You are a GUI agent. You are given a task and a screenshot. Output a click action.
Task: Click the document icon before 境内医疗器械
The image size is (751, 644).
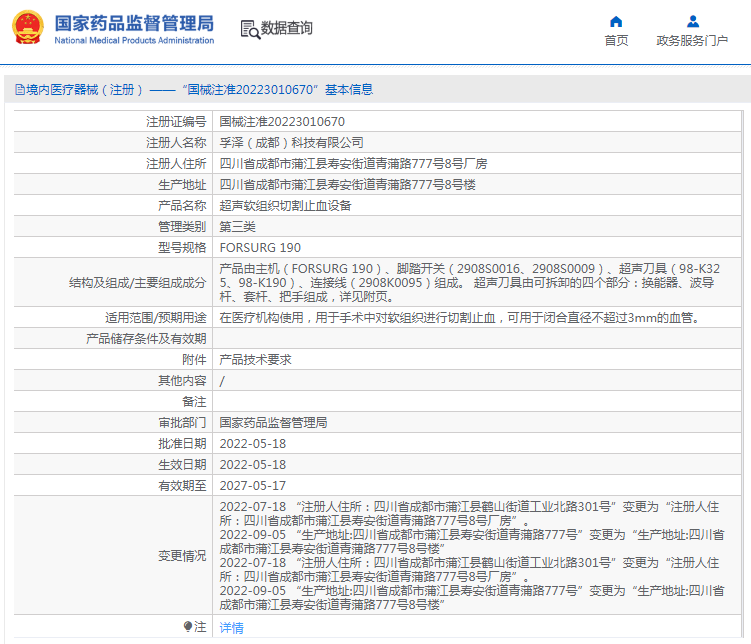pos(19,90)
